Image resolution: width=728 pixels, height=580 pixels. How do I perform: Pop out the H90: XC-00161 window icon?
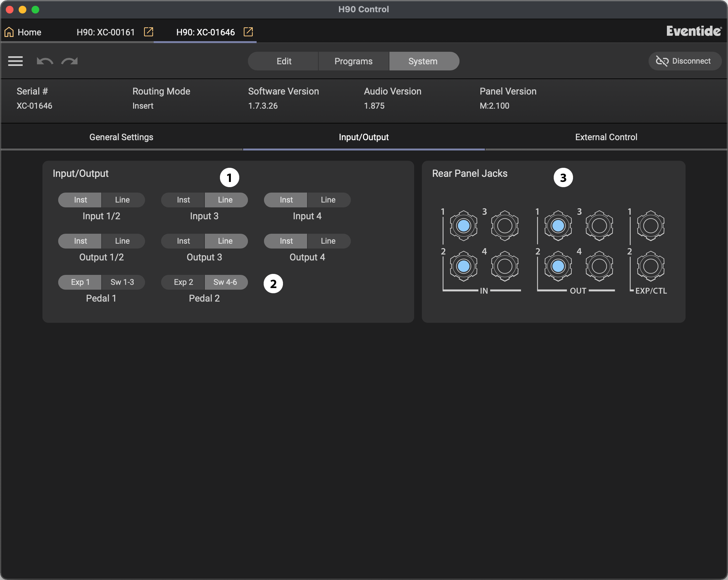[x=149, y=32]
